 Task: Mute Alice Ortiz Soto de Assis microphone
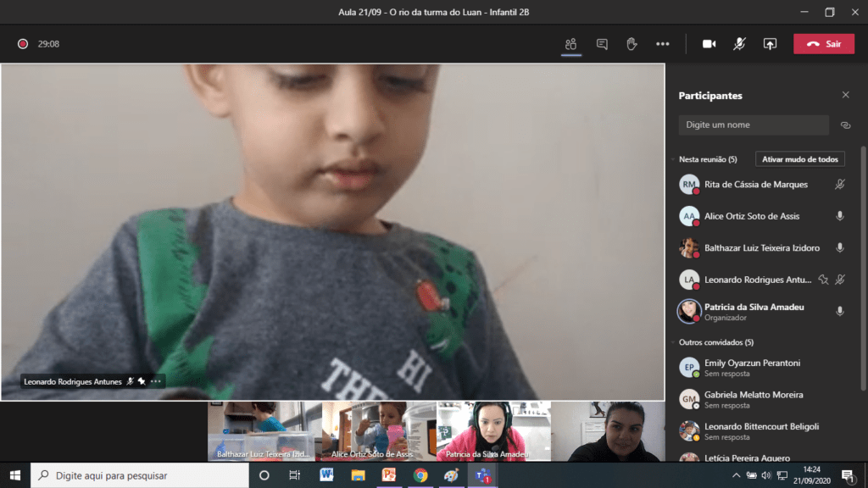[840, 216]
